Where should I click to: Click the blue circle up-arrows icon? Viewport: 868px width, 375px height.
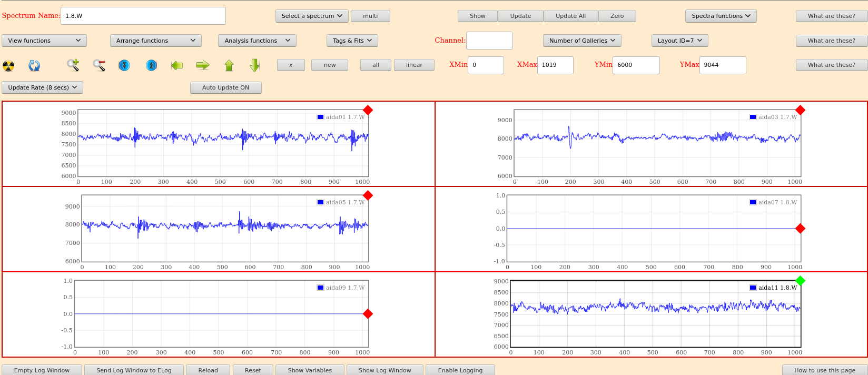click(151, 65)
